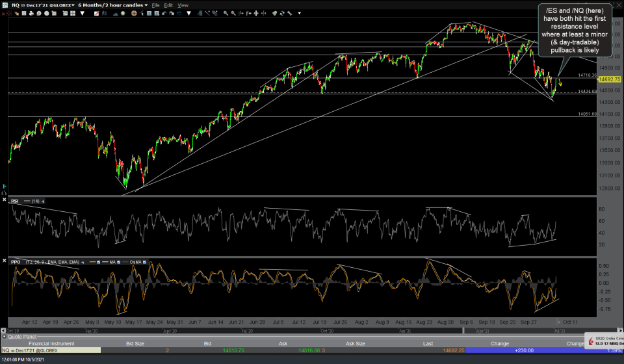Screen dimensions: 624x364
Task: Enable the orange crosshair cursor tool
Action: 134,13
